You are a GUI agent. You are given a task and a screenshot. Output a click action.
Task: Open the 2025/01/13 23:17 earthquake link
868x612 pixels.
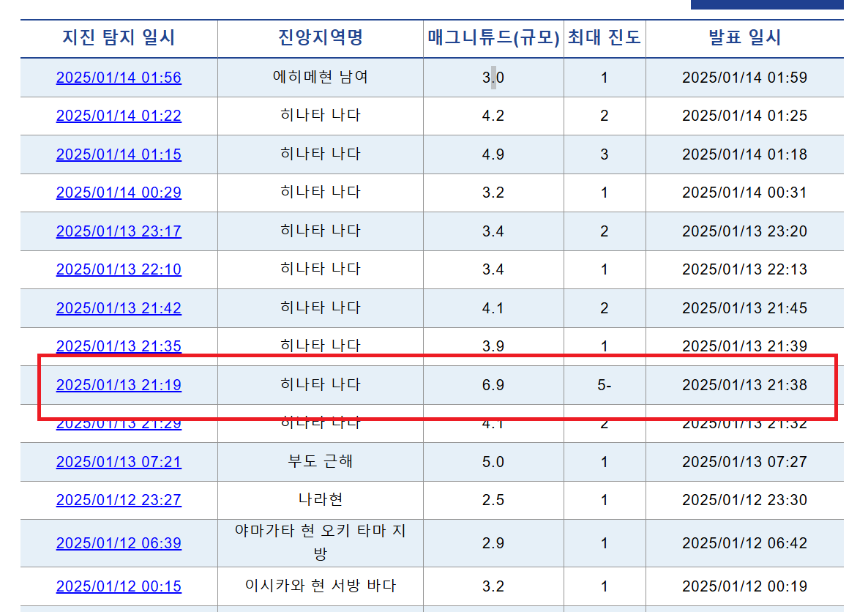tap(119, 231)
